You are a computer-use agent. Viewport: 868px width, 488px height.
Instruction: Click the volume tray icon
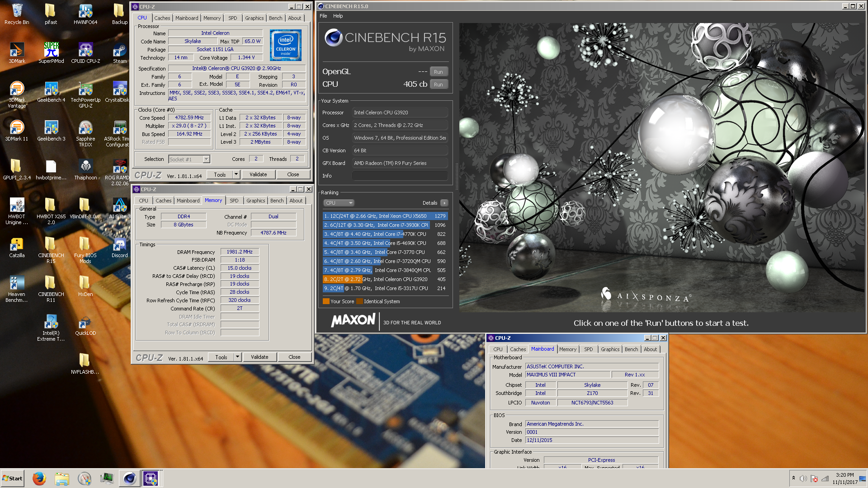point(803,479)
